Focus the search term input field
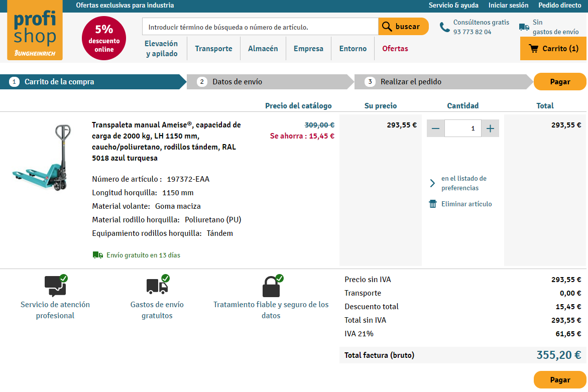 point(260,27)
